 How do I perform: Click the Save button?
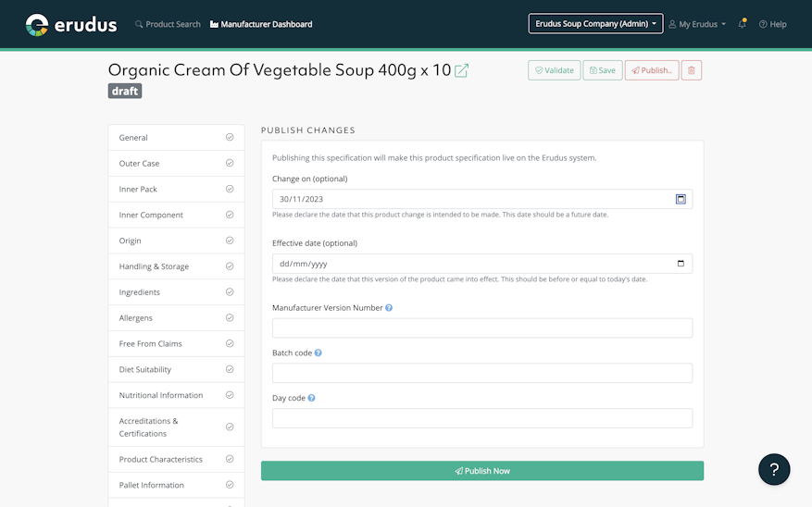(x=602, y=70)
